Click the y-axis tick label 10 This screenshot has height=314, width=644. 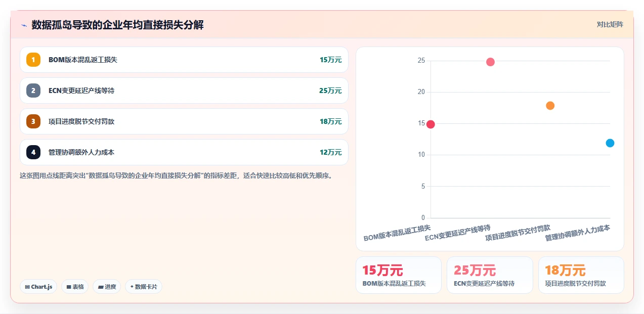click(421, 155)
